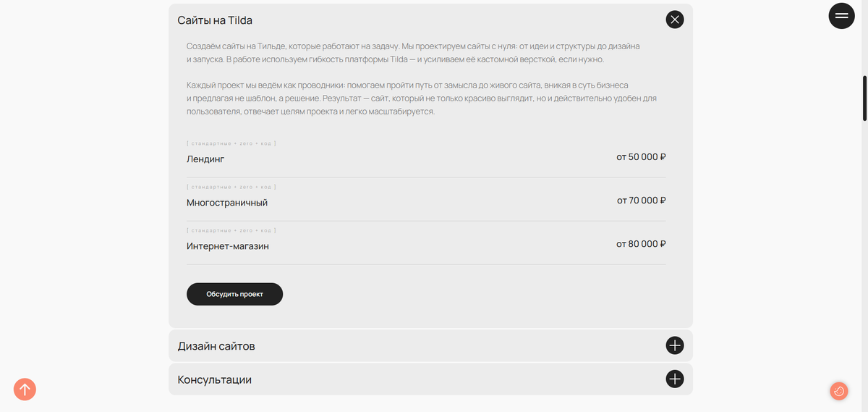Click the price от 70 000 ₽
This screenshot has width=868, height=412.
641,200
